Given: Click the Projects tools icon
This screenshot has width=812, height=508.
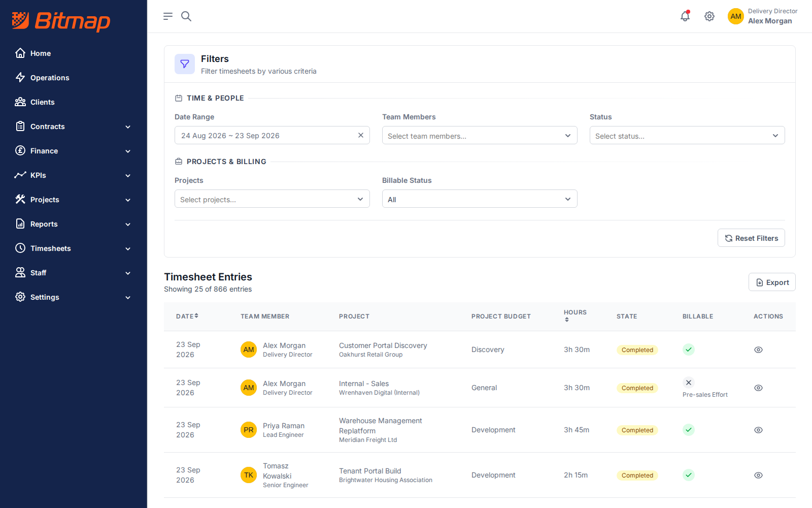Looking at the screenshot, I should point(20,199).
